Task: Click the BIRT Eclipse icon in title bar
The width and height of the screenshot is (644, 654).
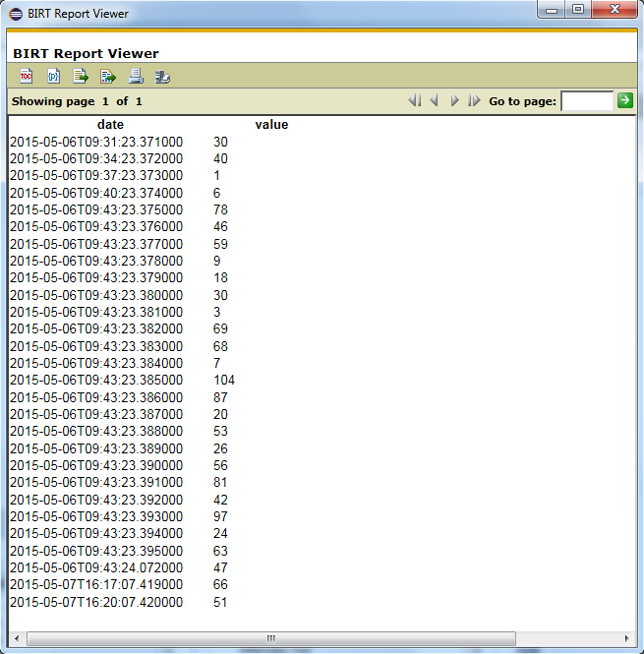Action: [x=16, y=14]
